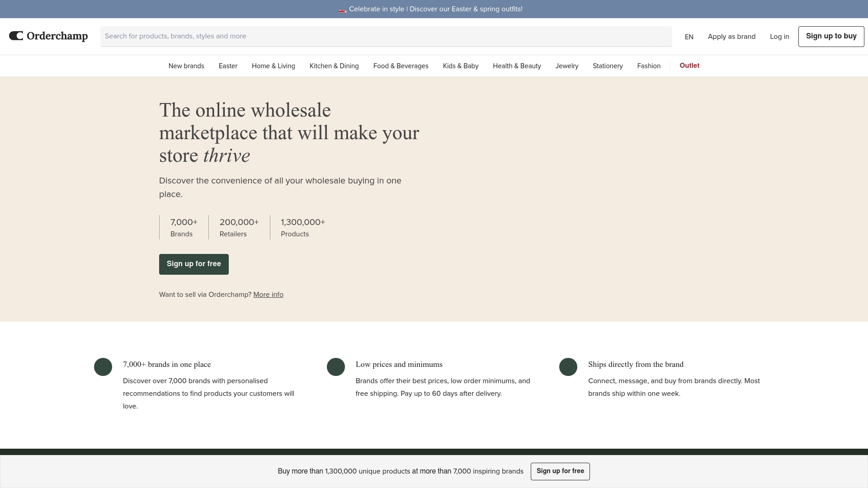Select the Jewelry category
Screen dimensions: 868x488
pyautogui.click(x=566, y=66)
